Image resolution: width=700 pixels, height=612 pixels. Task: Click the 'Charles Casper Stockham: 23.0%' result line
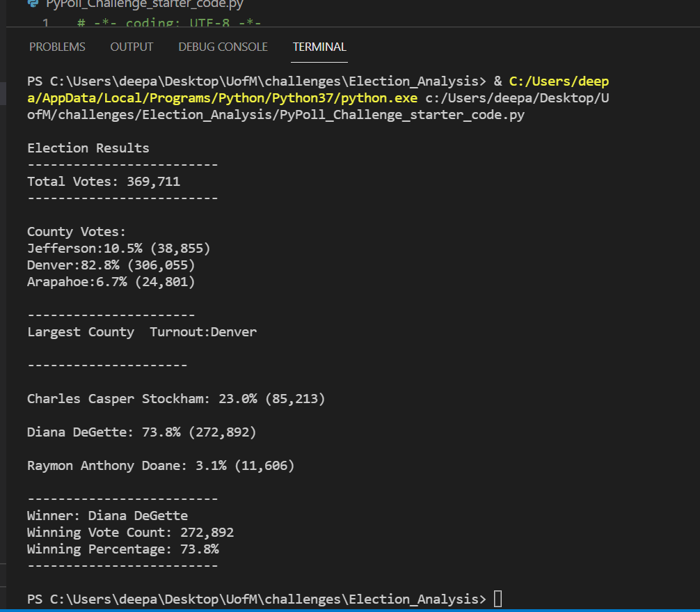pyautogui.click(x=176, y=399)
